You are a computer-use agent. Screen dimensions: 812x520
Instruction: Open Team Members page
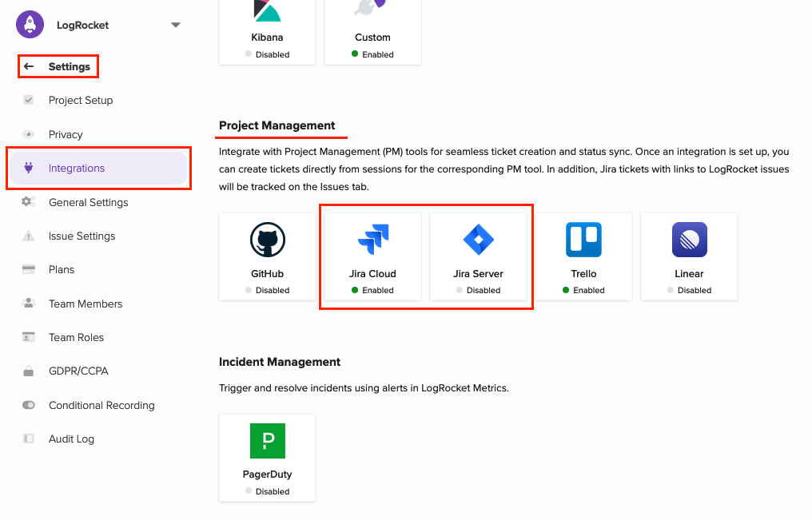pyautogui.click(x=86, y=304)
